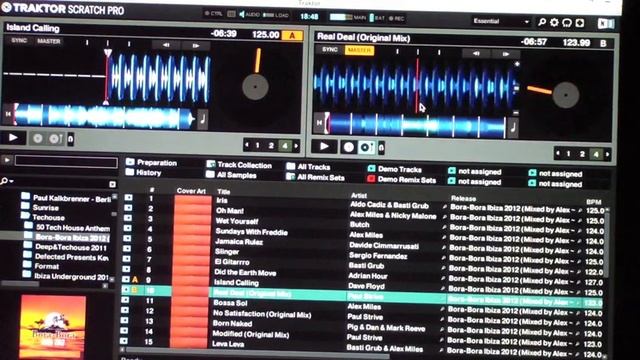Click the headphones icon in header
The height and width of the screenshot is (360, 640).
(x=567, y=22)
